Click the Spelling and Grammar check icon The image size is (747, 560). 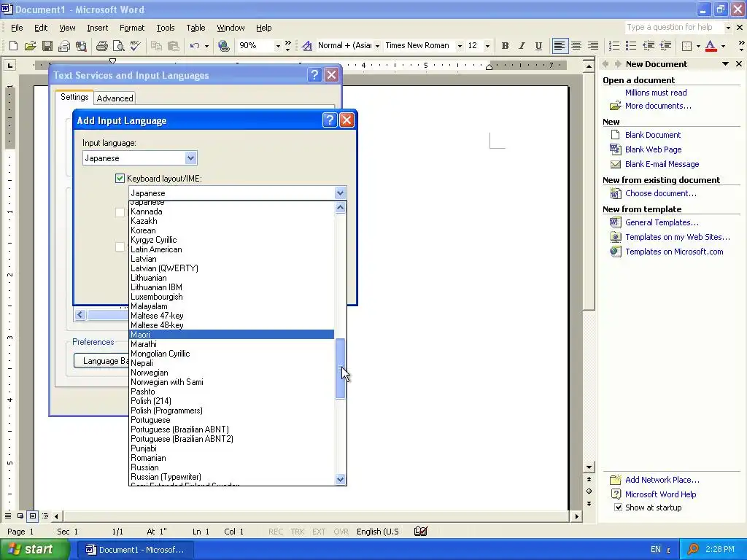(x=135, y=46)
